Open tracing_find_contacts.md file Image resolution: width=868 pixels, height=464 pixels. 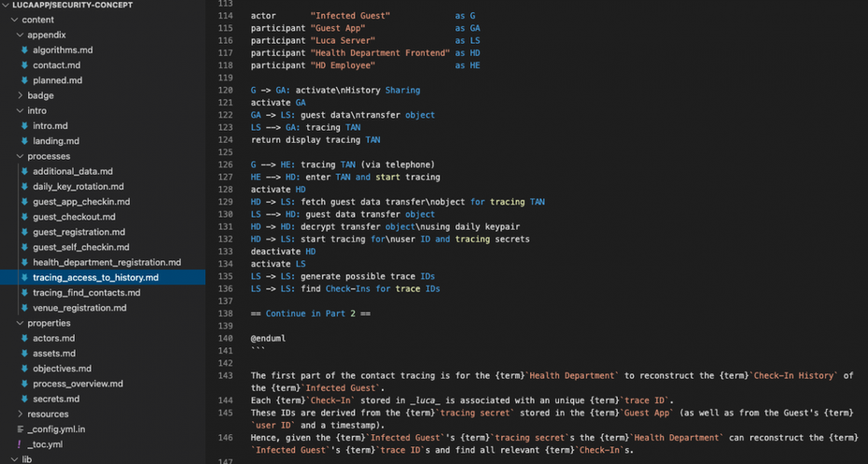pyautogui.click(x=87, y=293)
